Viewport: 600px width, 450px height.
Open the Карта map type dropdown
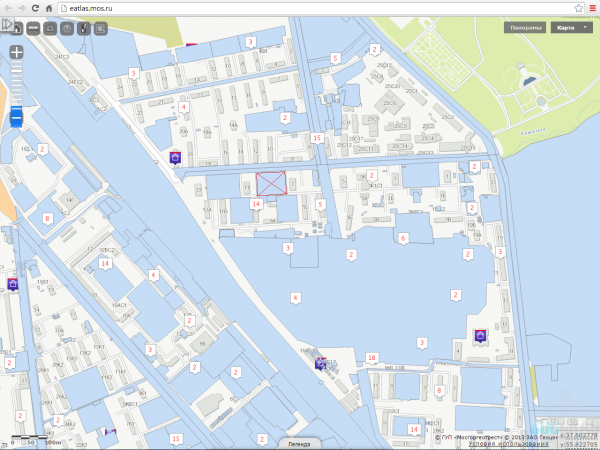(570, 28)
